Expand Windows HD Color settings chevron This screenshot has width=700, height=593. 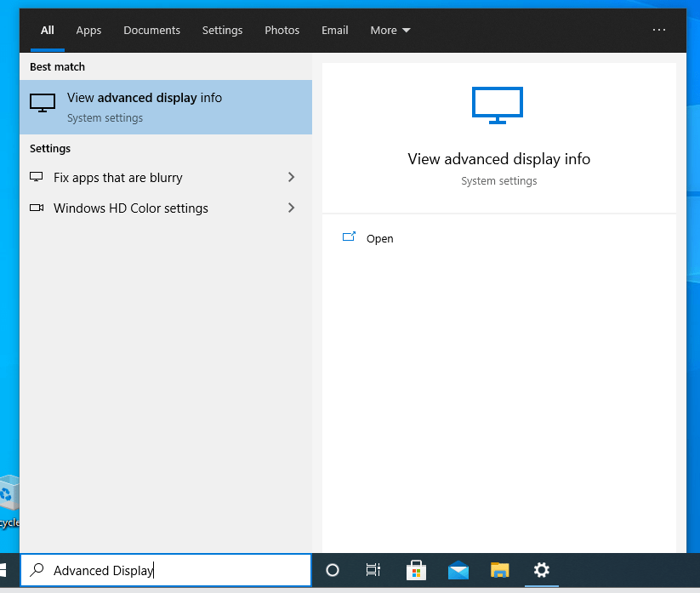(291, 208)
